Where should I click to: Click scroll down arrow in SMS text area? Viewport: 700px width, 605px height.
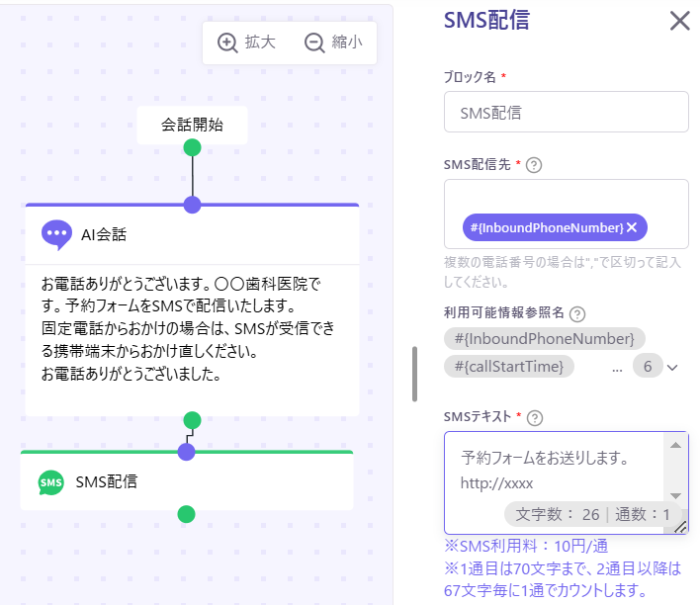675,495
